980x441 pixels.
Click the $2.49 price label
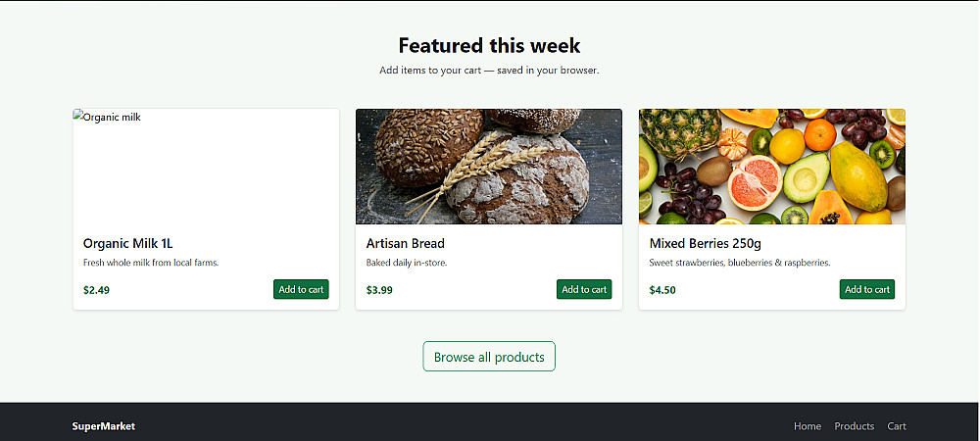pos(96,290)
